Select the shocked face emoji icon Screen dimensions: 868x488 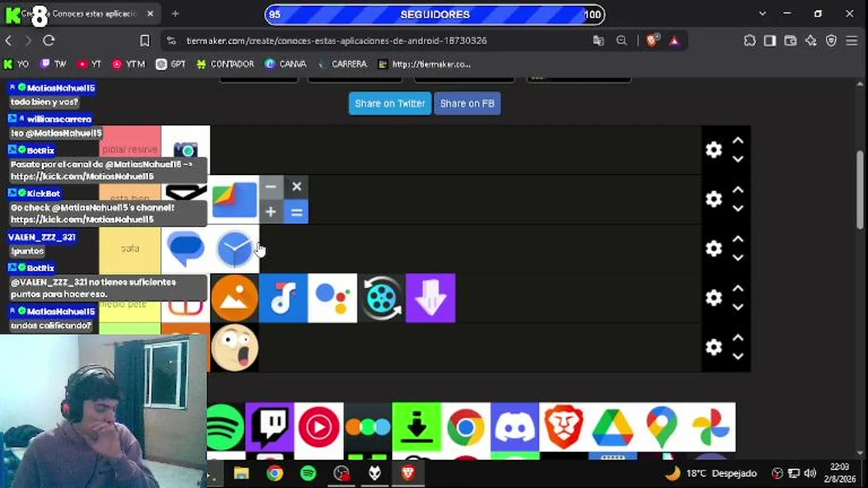coord(235,348)
